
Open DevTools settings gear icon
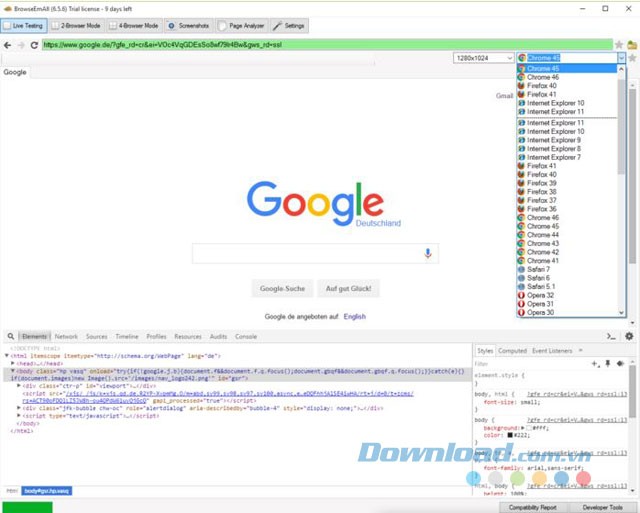[629, 337]
